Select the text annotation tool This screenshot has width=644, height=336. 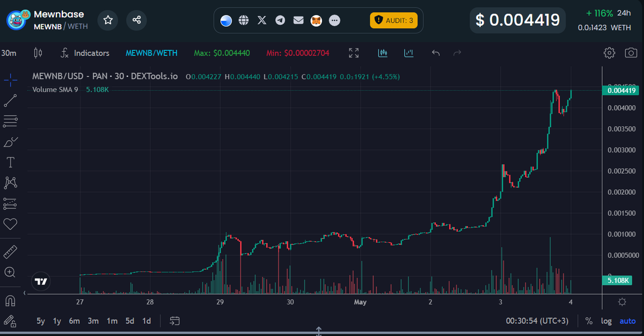[x=10, y=162]
